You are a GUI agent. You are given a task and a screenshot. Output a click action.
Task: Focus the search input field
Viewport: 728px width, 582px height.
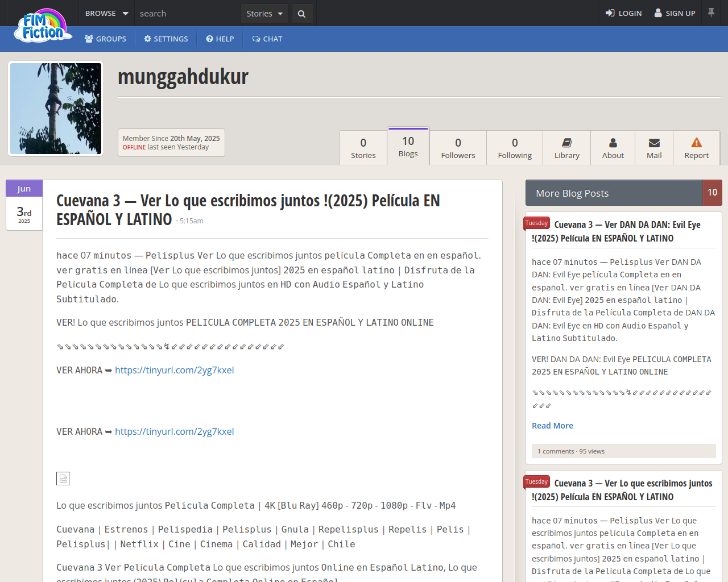(x=188, y=13)
